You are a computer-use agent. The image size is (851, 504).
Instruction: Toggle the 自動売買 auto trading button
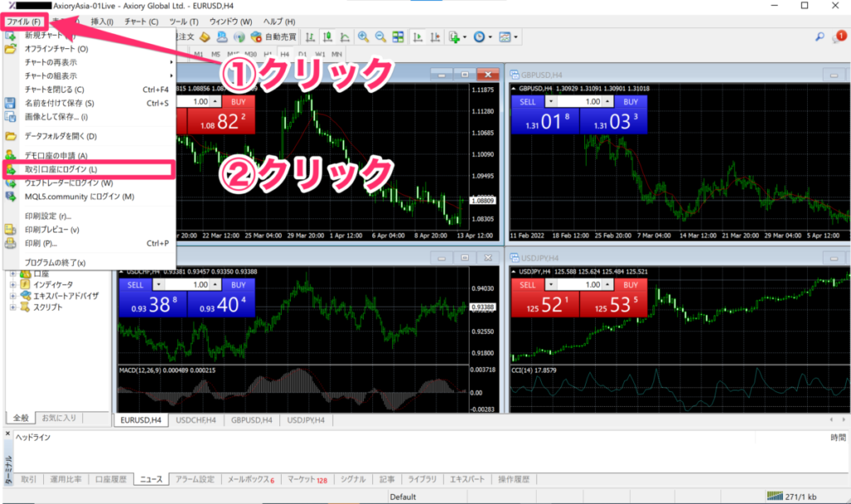point(273,37)
